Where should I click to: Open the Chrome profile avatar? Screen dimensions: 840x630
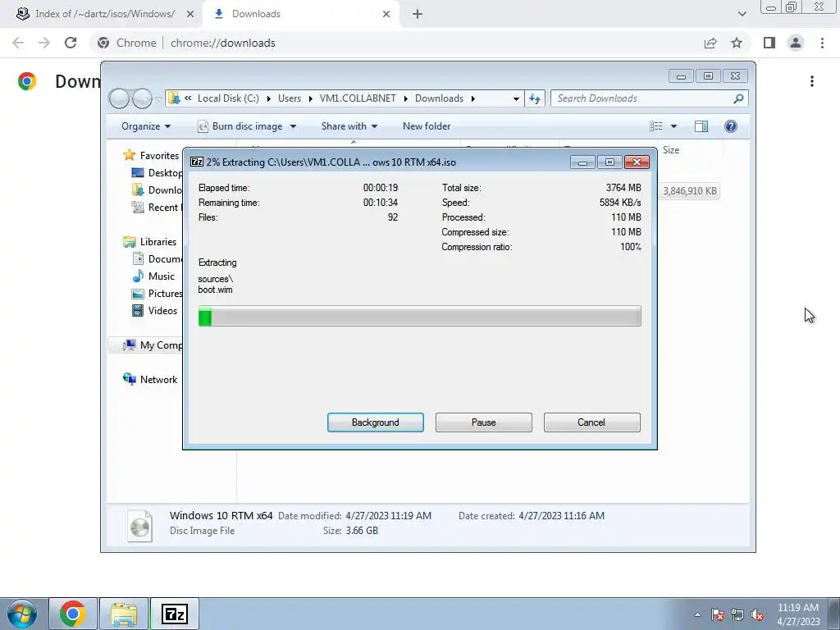tap(796, 43)
